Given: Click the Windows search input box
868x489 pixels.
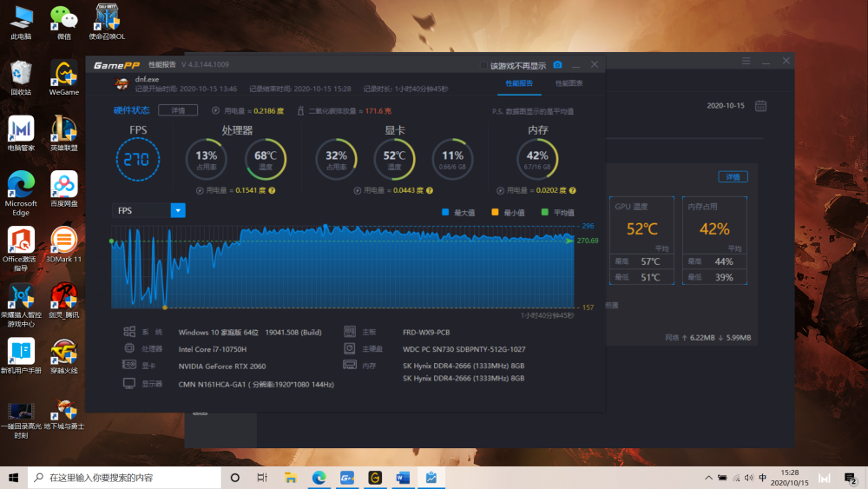Looking at the screenshot, I should [124, 478].
